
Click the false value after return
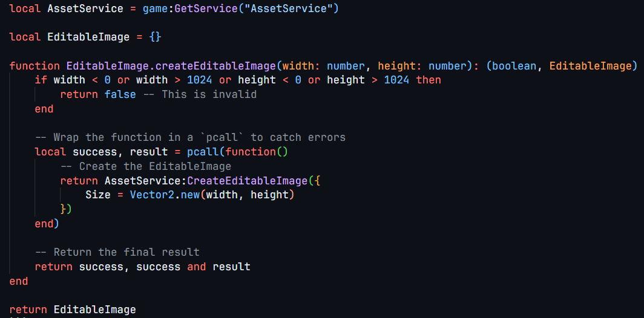pyautogui.click(x=120, y=94)
